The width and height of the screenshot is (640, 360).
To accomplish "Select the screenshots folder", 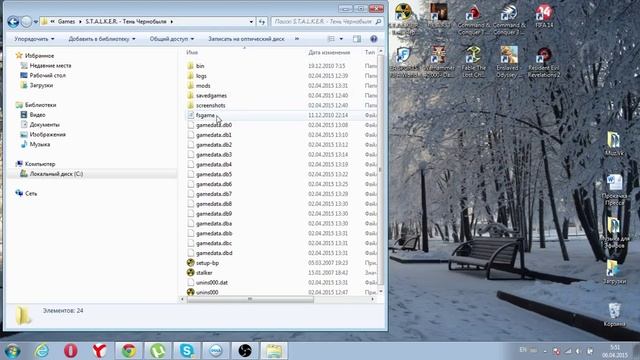I will point(210,105).
